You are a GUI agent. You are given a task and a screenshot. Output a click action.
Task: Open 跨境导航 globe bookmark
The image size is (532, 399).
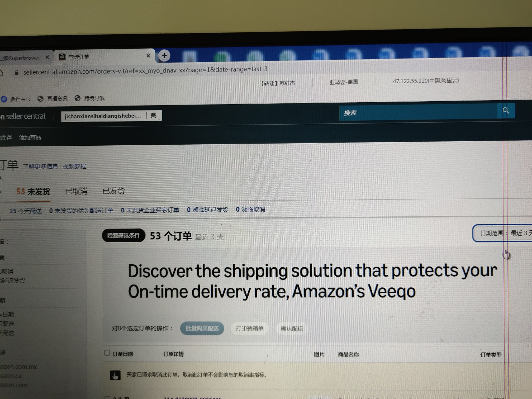77,98
